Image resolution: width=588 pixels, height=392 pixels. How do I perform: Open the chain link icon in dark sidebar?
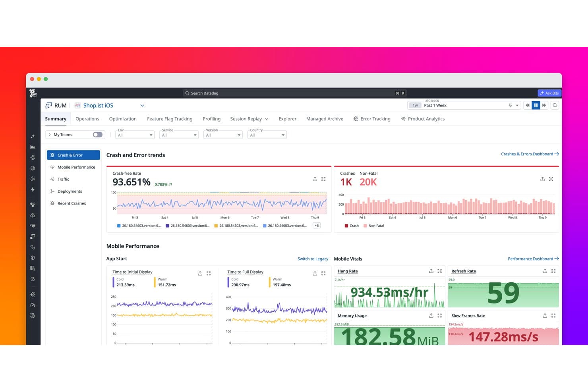coord(33,247)
